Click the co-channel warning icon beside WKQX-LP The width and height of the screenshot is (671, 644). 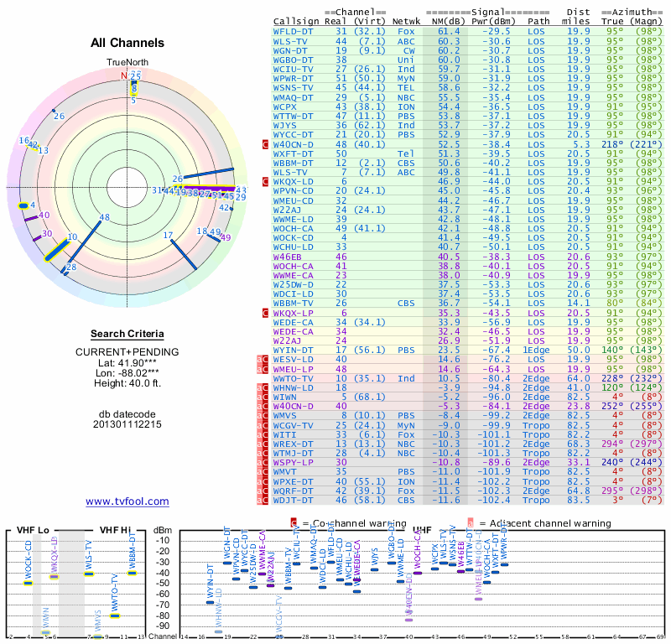[265, 313]
